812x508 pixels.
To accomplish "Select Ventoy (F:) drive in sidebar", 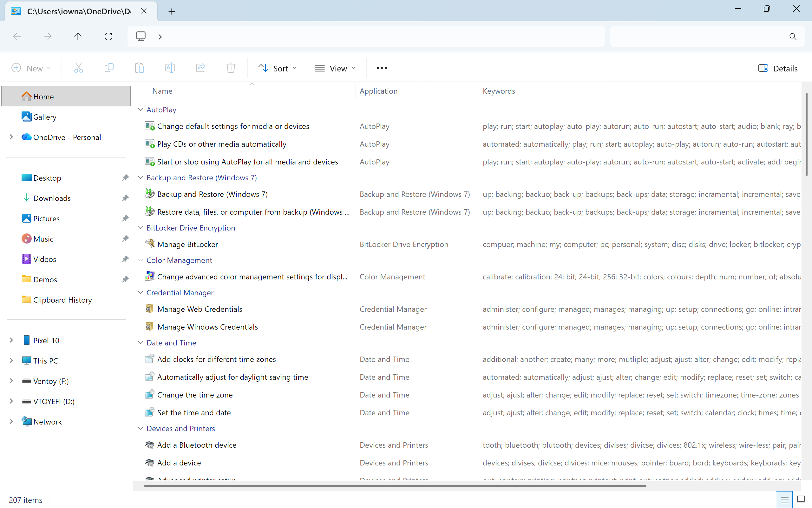I will coord(66,381).
